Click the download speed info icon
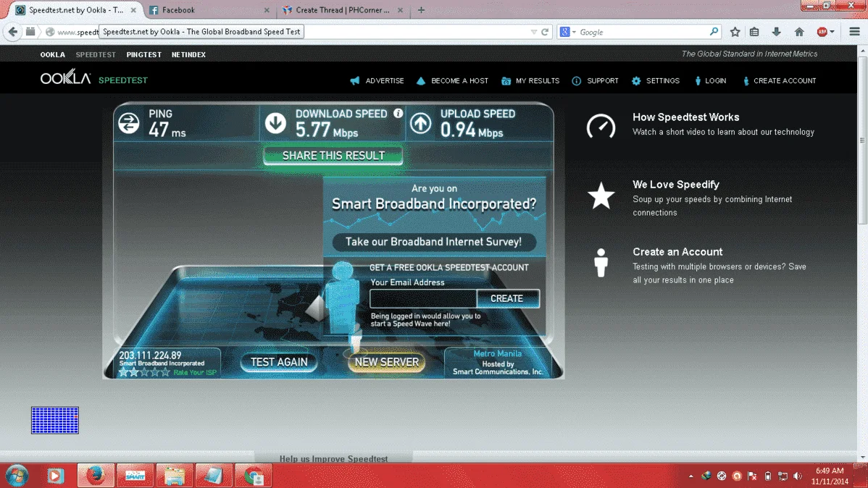Screen dimensions: 868x488 tap(398, 113)
